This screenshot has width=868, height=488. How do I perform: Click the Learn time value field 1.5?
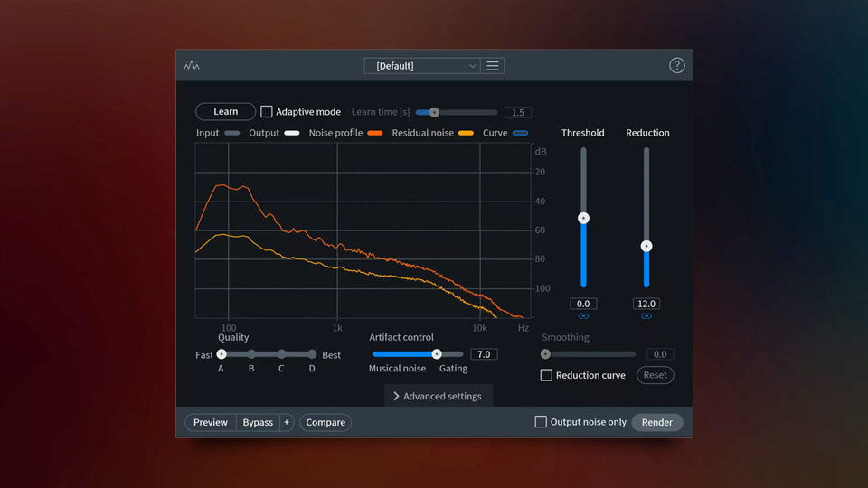click(517, 112)
